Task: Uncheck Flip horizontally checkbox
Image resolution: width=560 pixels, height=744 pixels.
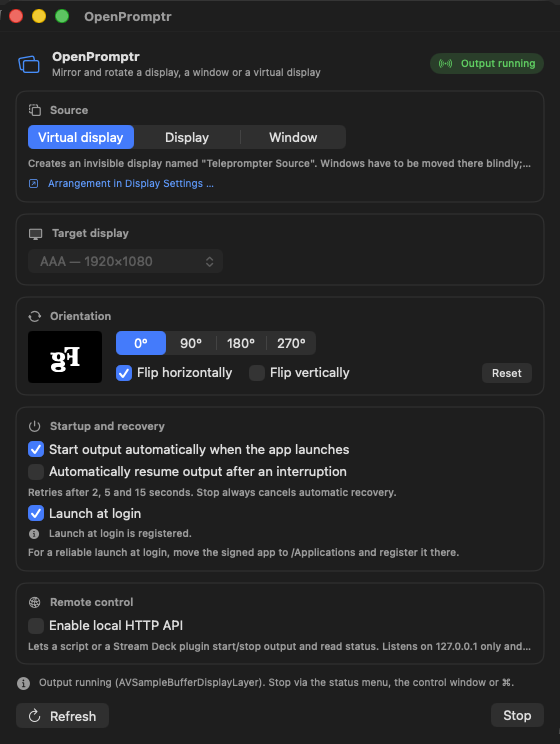Action: pyautogui.click(x=124, y=373)
